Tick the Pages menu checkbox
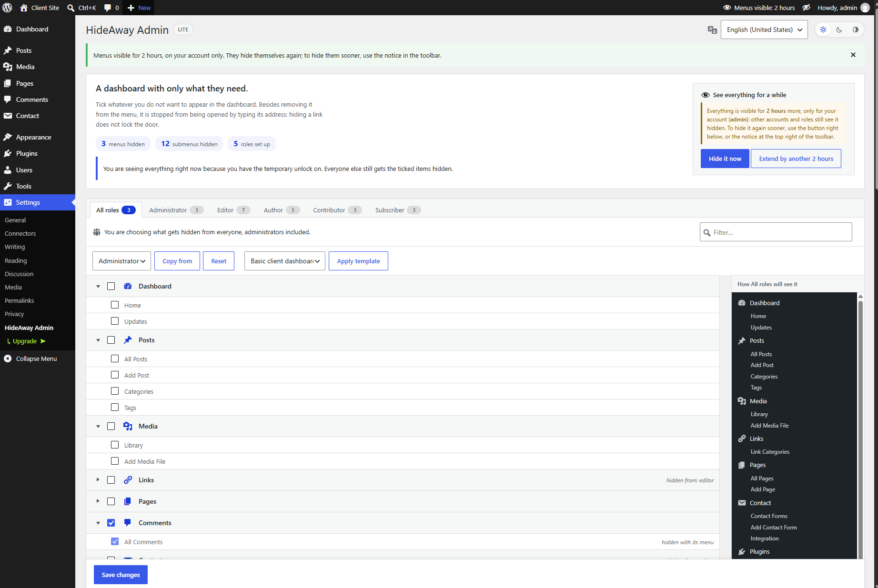The width and height of the screenshot is (878, 588). pyautogui.click(x=111, y=501)
